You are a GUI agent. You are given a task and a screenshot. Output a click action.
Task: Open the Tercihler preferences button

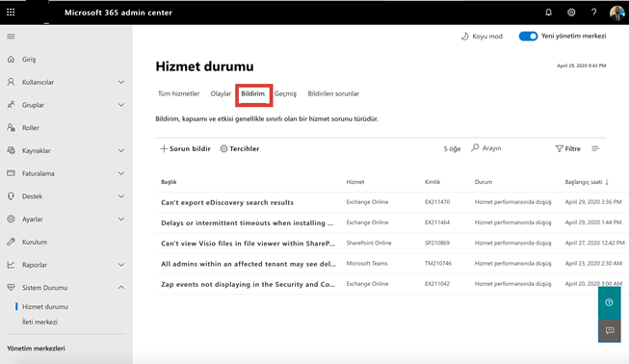coord(240,148)
